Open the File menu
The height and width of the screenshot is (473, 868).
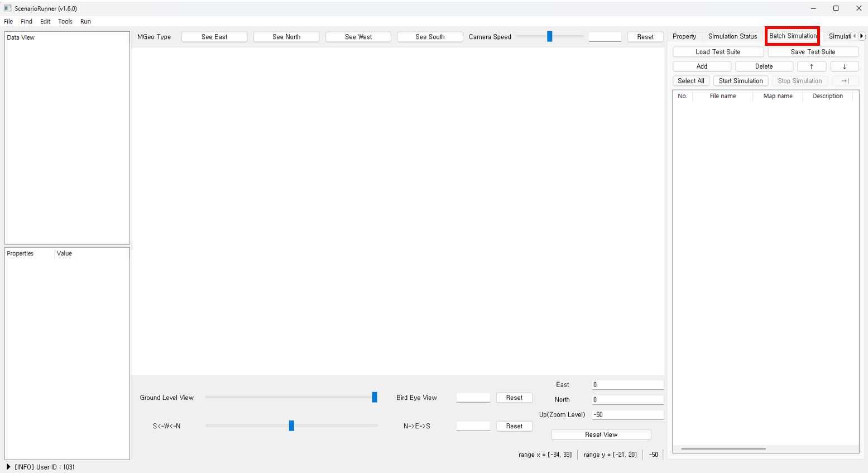(8, 21)
